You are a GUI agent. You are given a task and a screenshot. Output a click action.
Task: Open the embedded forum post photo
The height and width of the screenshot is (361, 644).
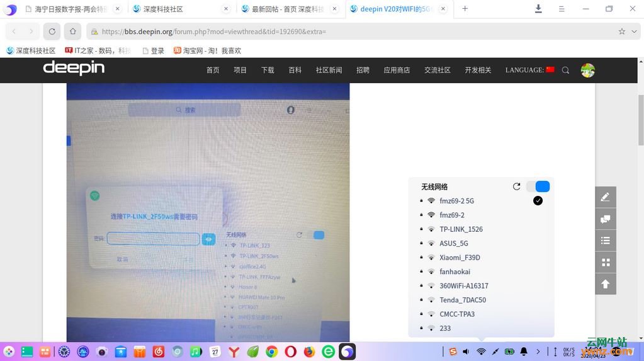tap(208, 212)
